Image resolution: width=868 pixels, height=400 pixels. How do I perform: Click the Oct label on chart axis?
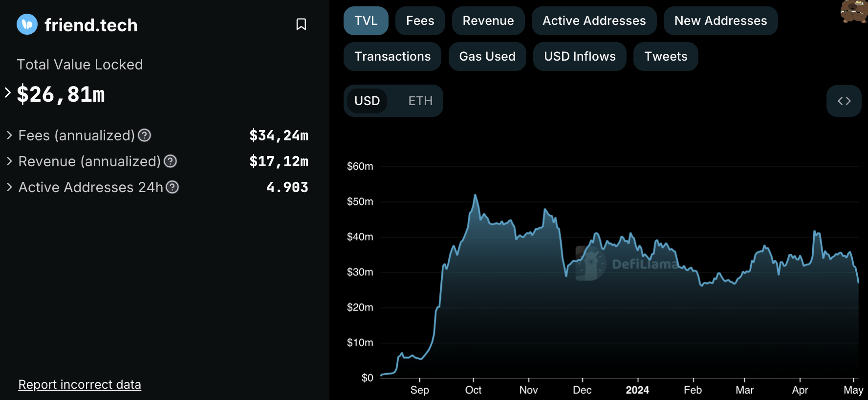coord(473,390)
